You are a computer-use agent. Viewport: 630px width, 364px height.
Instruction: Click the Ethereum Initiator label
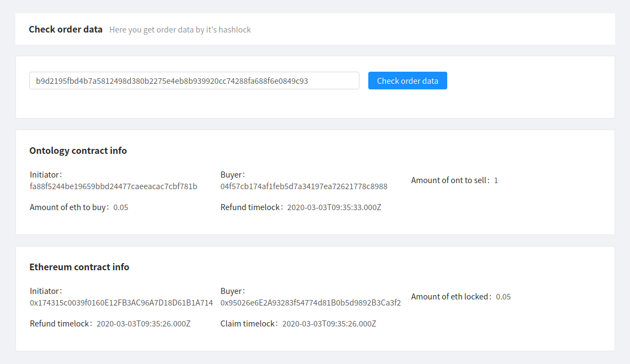46,291
